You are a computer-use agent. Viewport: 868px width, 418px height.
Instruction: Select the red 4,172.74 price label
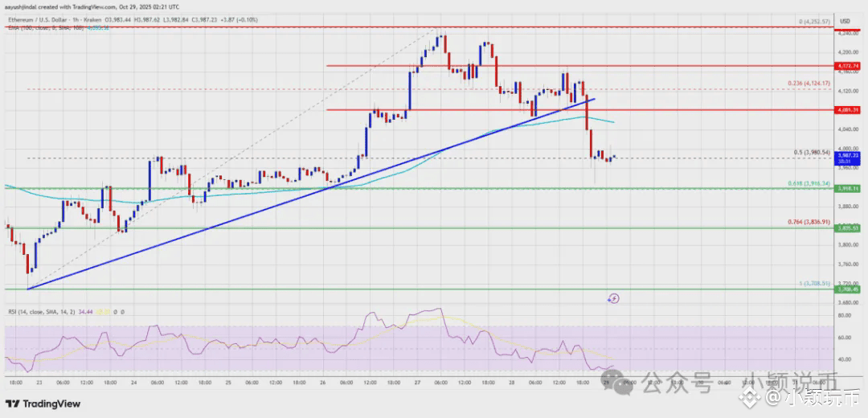[x=847, y=66]
